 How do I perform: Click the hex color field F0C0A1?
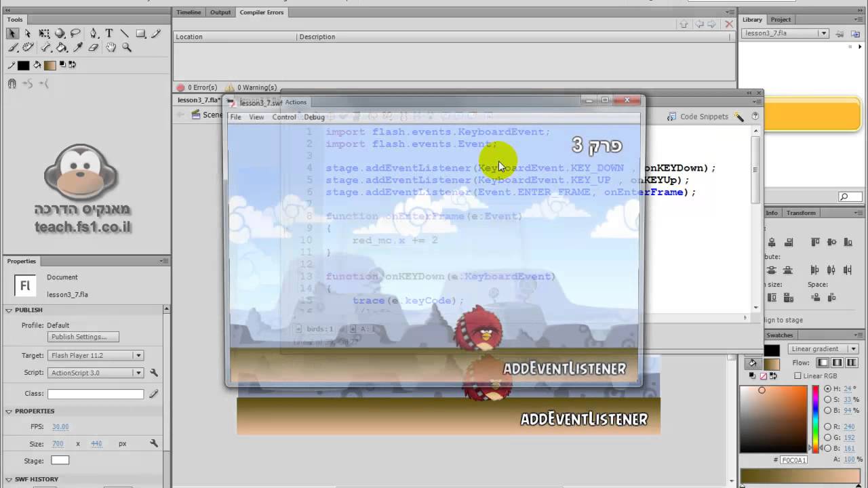(x=794, y=460)
